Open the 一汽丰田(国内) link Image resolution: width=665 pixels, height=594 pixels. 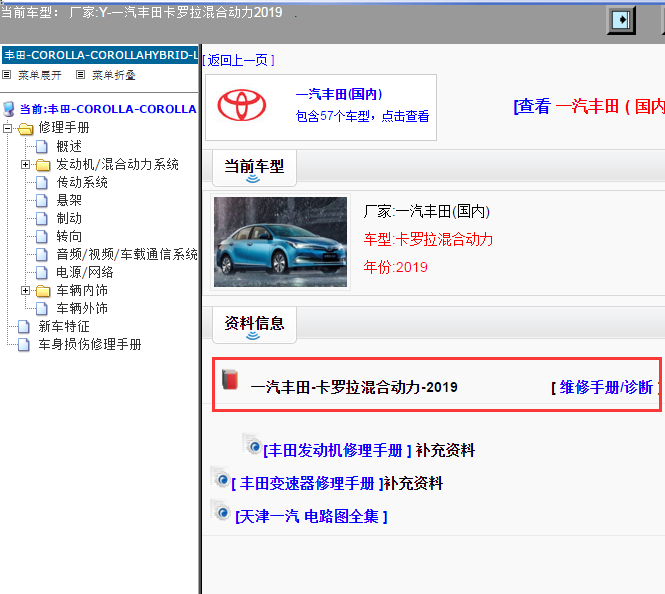[339, 94]
